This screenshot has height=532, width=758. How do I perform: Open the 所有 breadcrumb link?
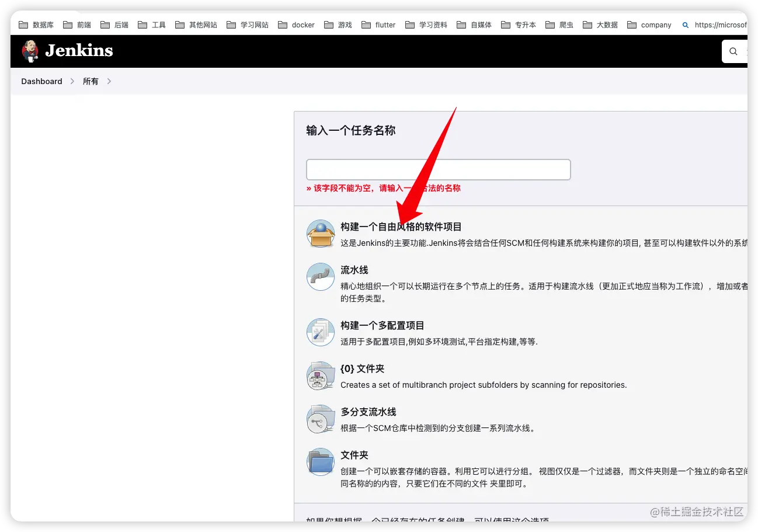coord(91,81)
